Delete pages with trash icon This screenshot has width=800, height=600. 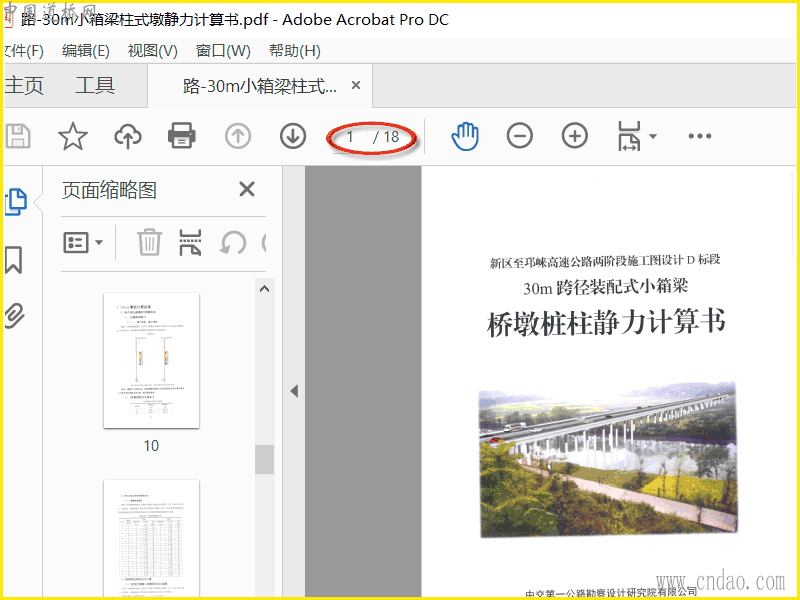point(149,242)
